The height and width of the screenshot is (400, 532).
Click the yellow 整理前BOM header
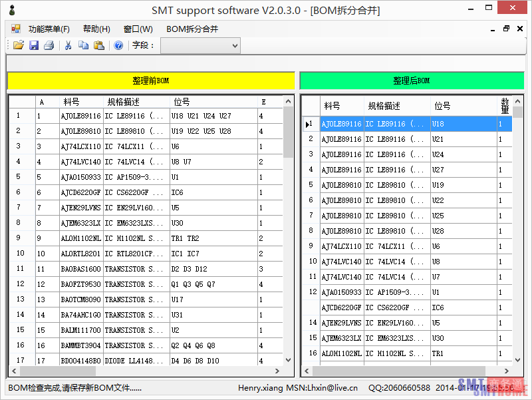tap(151, 81)
